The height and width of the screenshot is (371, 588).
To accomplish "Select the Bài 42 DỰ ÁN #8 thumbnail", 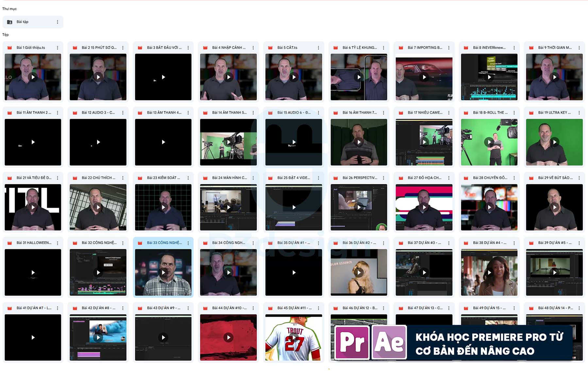I will 98,337.
